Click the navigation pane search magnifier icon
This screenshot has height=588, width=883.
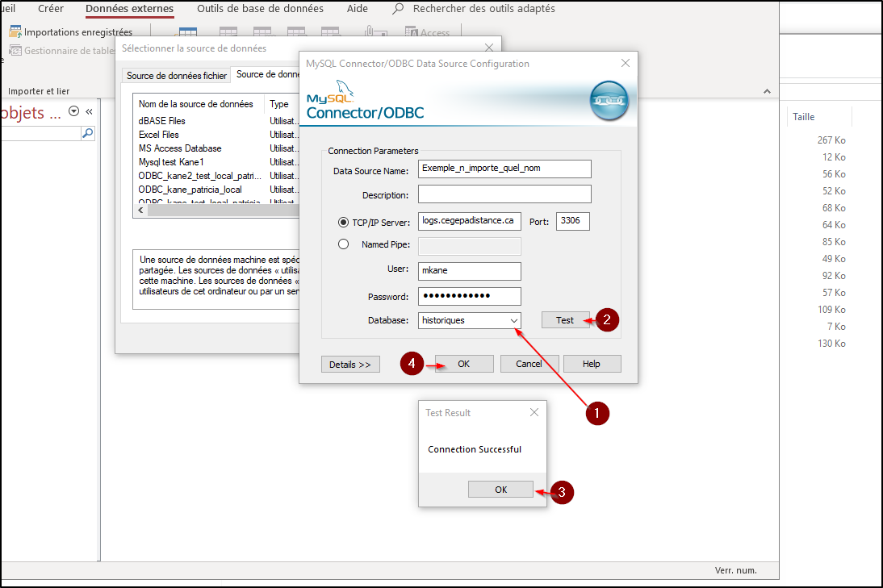coord(88,133)
